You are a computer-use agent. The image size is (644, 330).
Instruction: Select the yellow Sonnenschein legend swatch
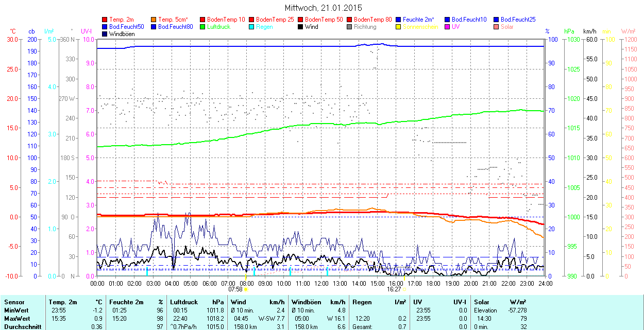coord(398,27)
